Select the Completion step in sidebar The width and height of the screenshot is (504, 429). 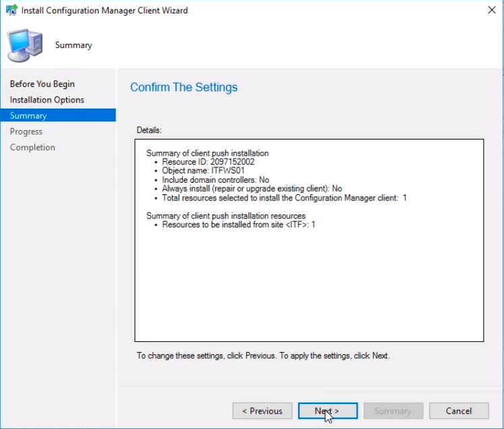pos(32,147)
